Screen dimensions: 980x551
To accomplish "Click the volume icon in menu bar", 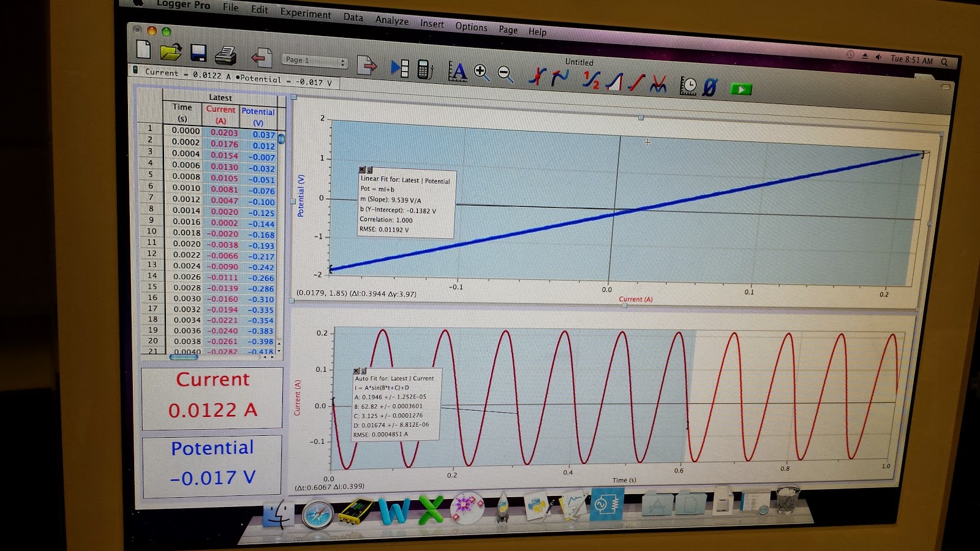I will point(878,57).
